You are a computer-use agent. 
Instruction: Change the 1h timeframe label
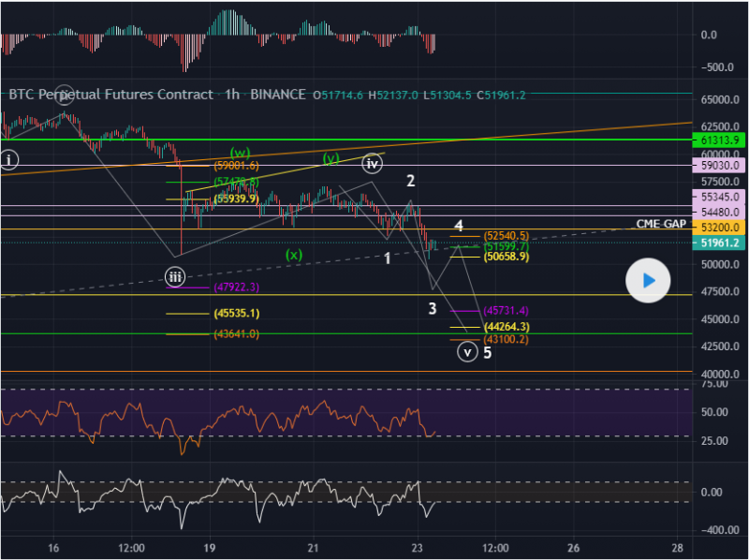[232, 95]
